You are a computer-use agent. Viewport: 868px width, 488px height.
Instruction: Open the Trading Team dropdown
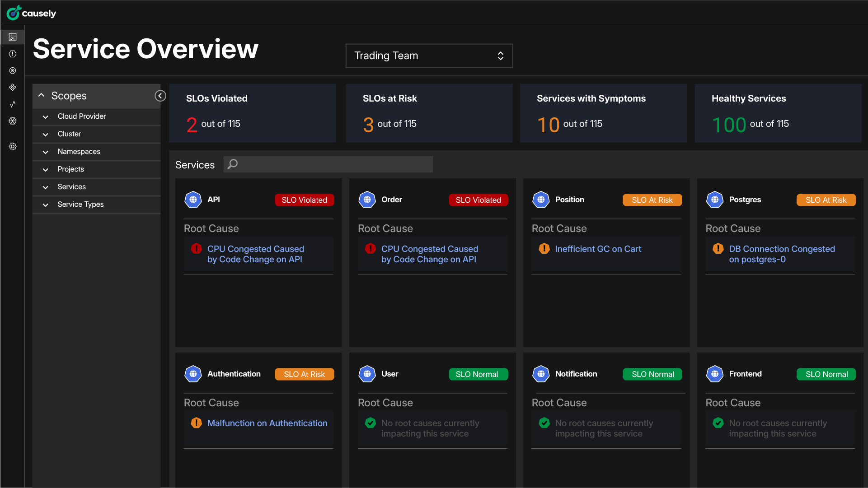429,56
